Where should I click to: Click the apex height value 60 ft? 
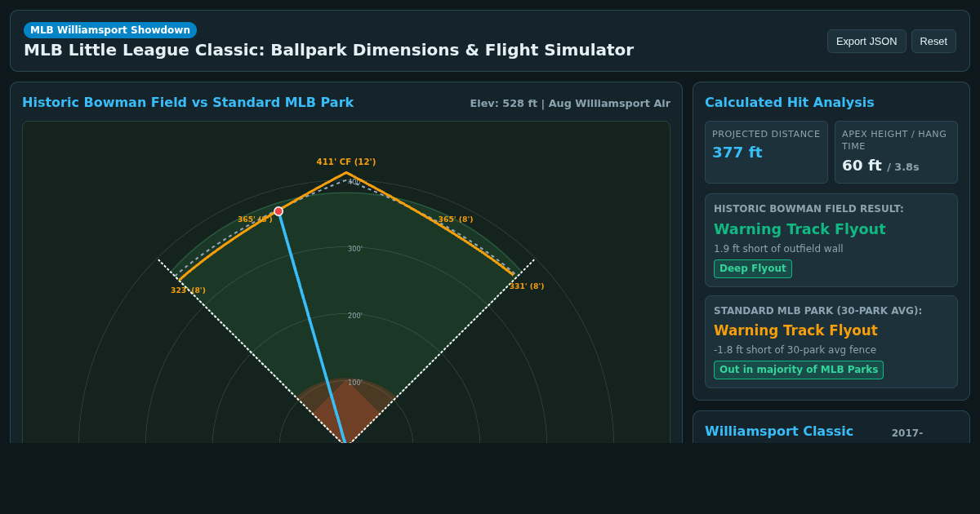point(862,166)
